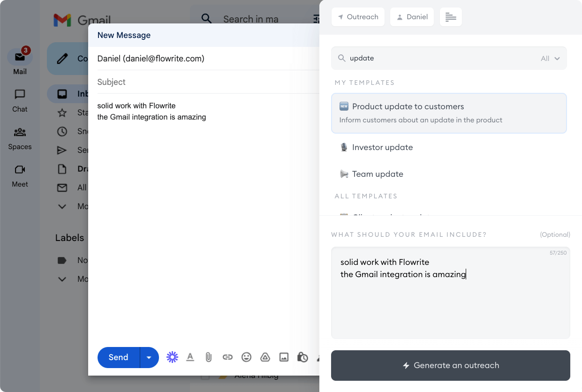The image size is (582, 392).
Task: Open Spaces in Gmail sidebar
Action: click(20, 138)
